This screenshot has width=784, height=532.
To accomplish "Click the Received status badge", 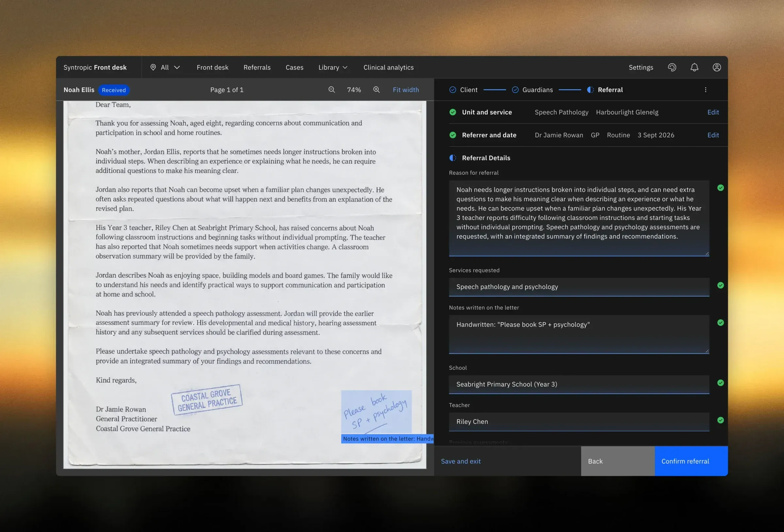I will coord(114,90).
